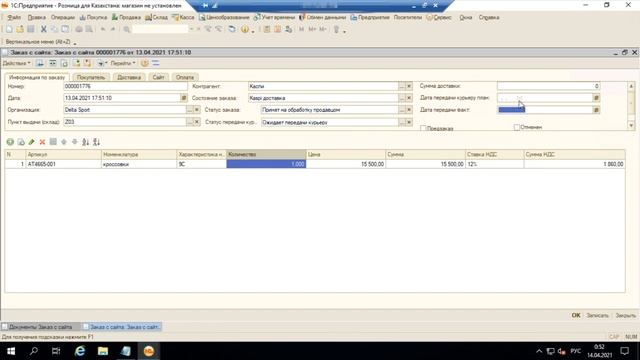This screenshot has width=640, height=360.
Task: Open selection for Пункт выдачи (склад) ellipsis button
Action: click(x=190, y=122)
